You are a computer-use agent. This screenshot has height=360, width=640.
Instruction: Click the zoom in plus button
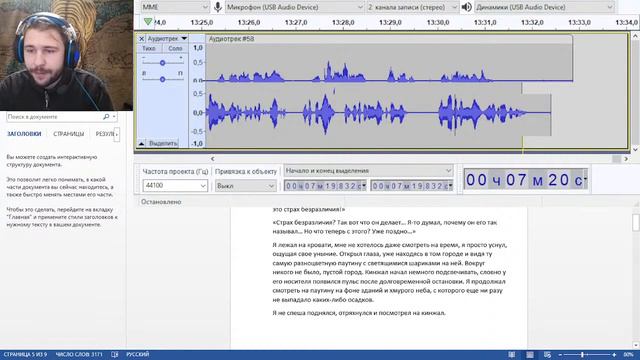[x=614, y=355]
